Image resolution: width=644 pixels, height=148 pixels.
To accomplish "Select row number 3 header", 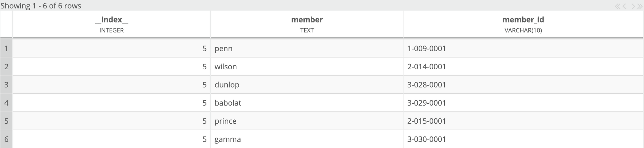I will click(x=6, y=85).
